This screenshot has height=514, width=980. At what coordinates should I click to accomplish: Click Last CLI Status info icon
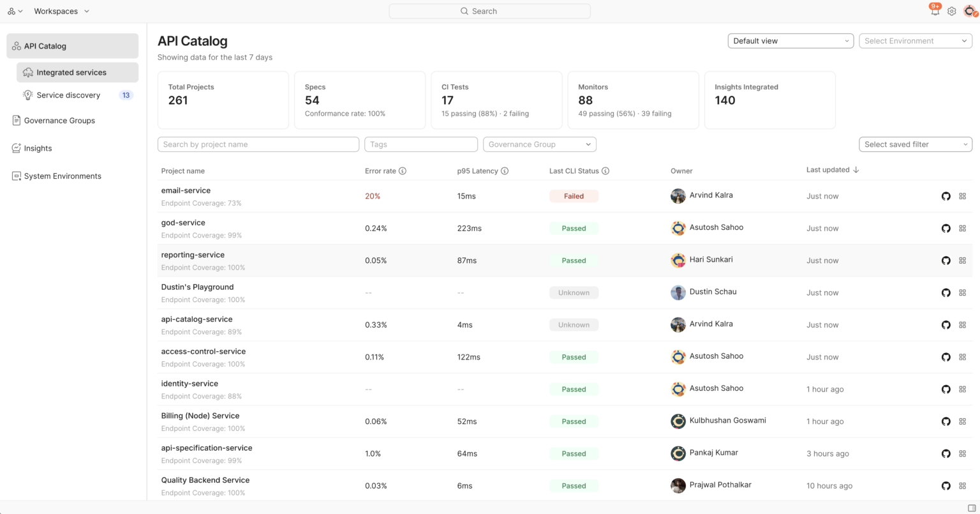tap(605, 171)
